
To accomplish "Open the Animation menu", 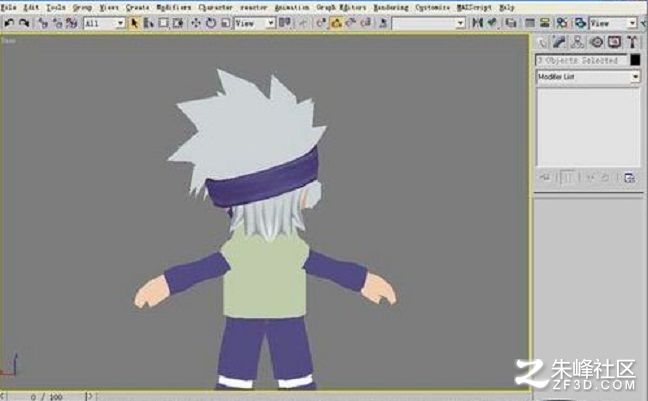I will 292,7.
